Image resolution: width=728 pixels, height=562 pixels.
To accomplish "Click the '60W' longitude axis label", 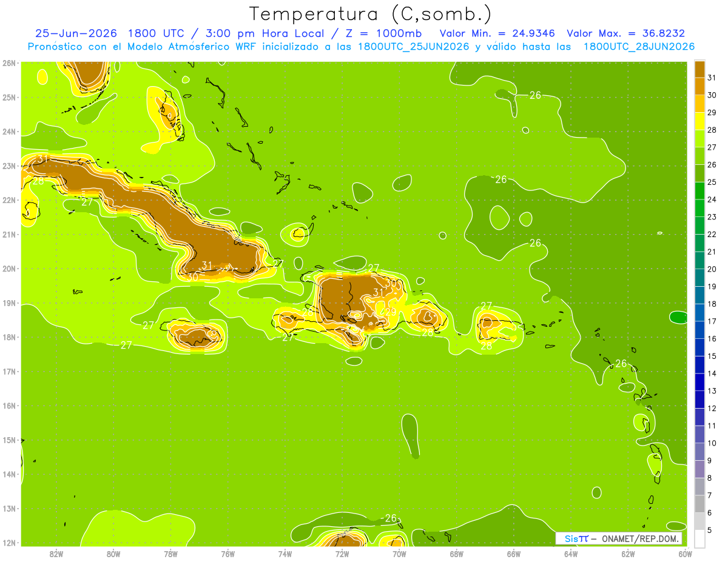I will [685, 554].
